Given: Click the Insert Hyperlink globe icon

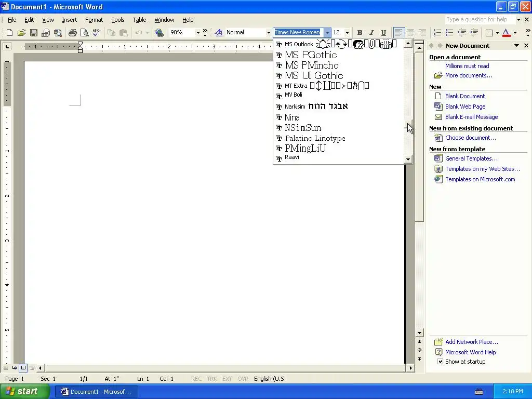Looking at the screenshot, I should (159, 33).
